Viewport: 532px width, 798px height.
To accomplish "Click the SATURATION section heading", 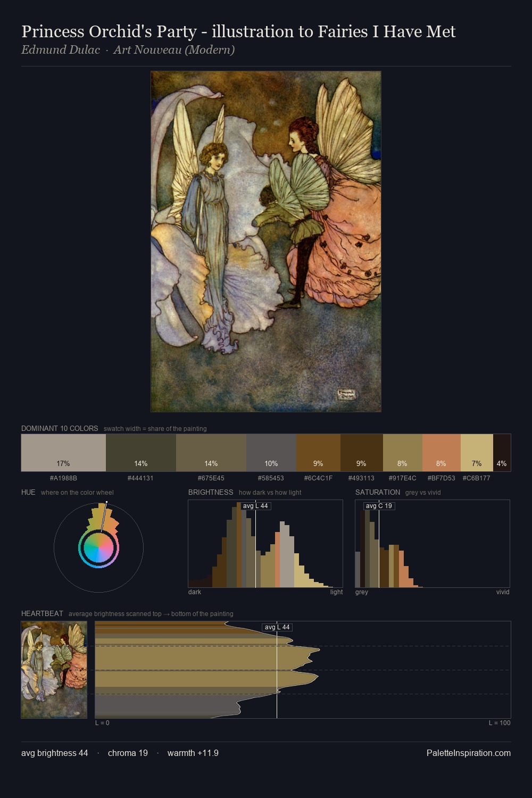I will (378, 492).
